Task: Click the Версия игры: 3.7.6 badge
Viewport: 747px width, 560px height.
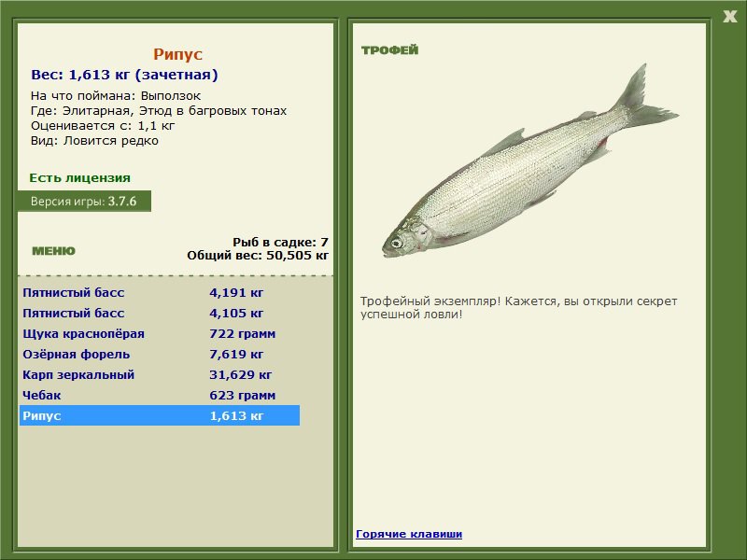Action: 84,201
